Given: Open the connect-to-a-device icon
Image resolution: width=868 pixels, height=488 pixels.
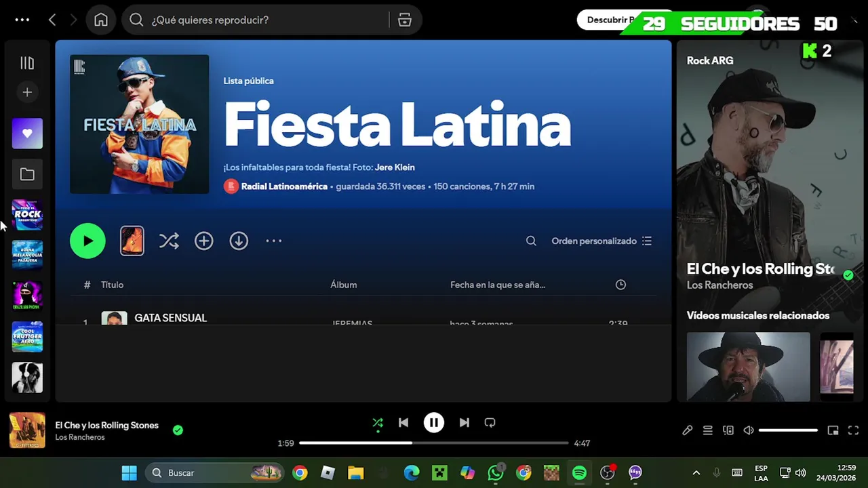Looking at the screenshot, I should pyautogui.click(x=728, y=430).
